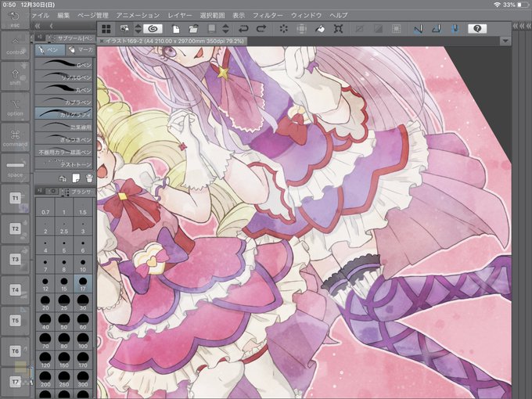Open the Sub Tool palette menu icon
Viewport: 532px width, 399px height.
pos(40,37)
